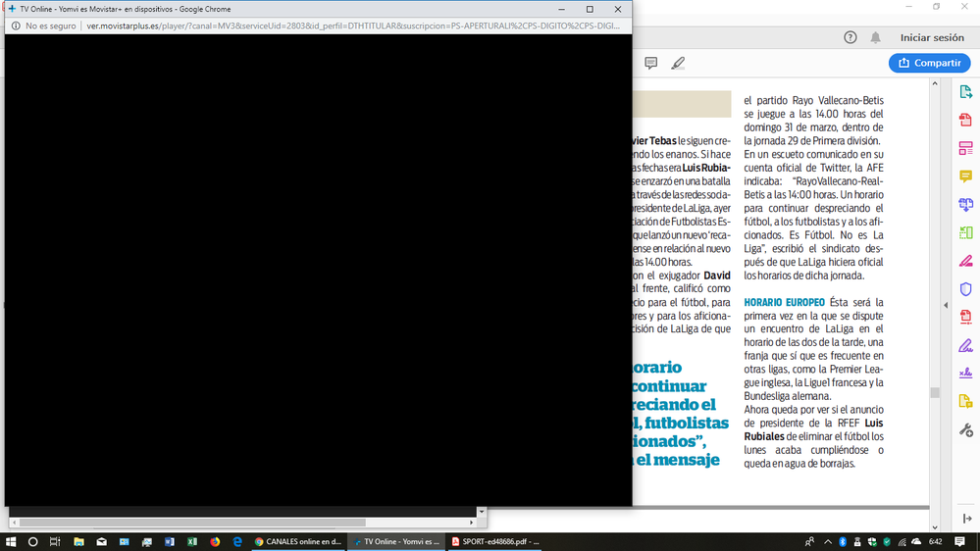Image resolution: width=980 pixels, height=551 pixels.
Task: Collapse the Acrobat tools pane with bottom arrow
Action: 967,519
